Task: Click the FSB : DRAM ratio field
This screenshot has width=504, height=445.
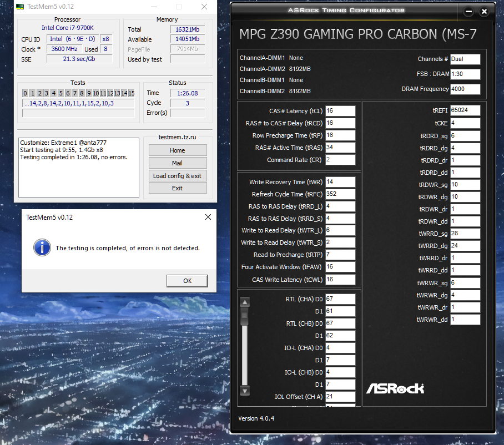Action: click(x=465, y=74)
